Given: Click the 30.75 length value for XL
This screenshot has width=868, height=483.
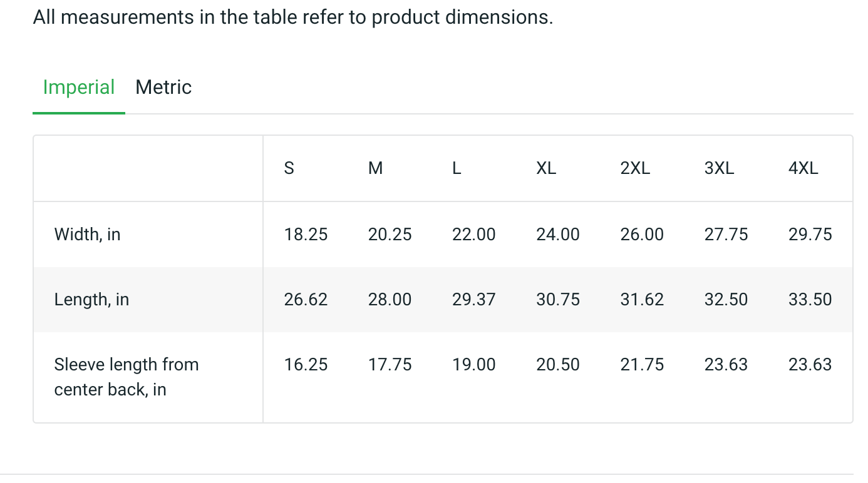Looking at the screenshot, I should (x=557, y=300).
